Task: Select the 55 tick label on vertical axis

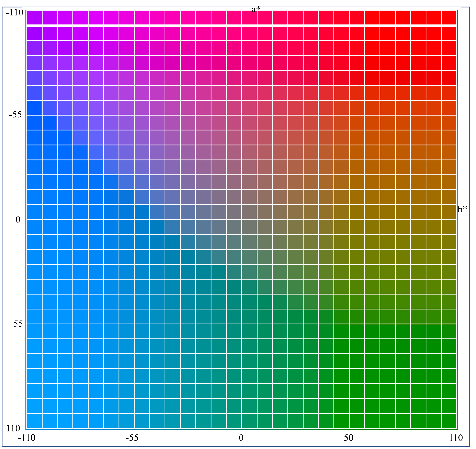Action: coord(18,324)
